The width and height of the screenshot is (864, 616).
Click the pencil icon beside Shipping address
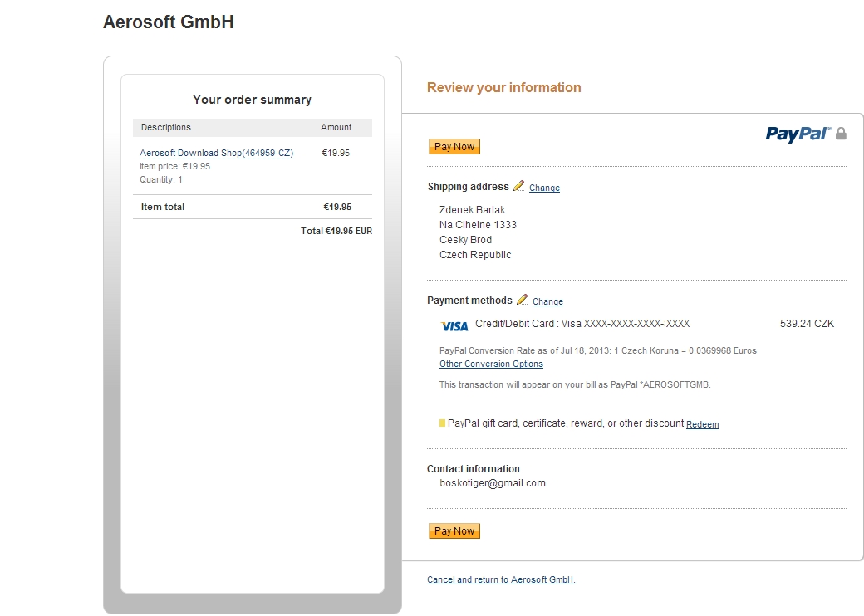pos(519,186)
